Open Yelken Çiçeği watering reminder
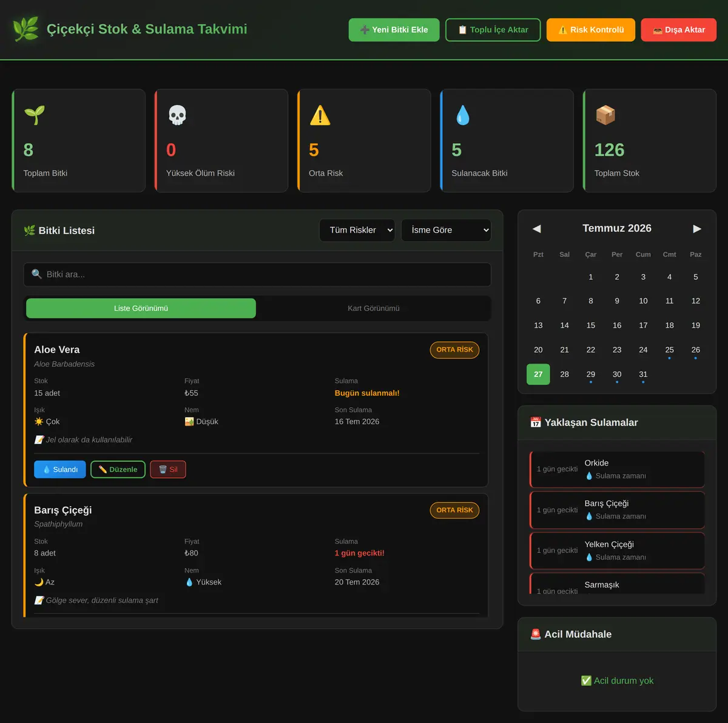Screen dimensions: 728x723 pyautogui.click(x=618, y=551)
